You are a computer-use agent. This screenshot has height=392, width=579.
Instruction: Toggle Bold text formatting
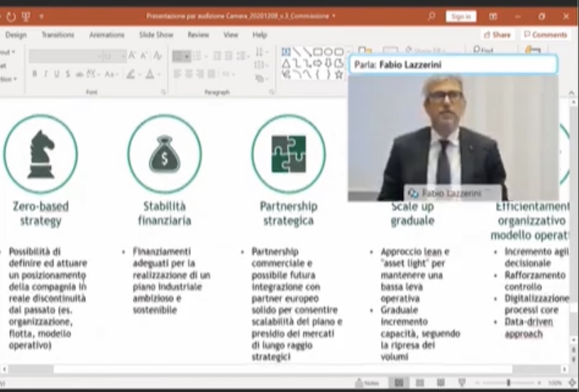35,74
